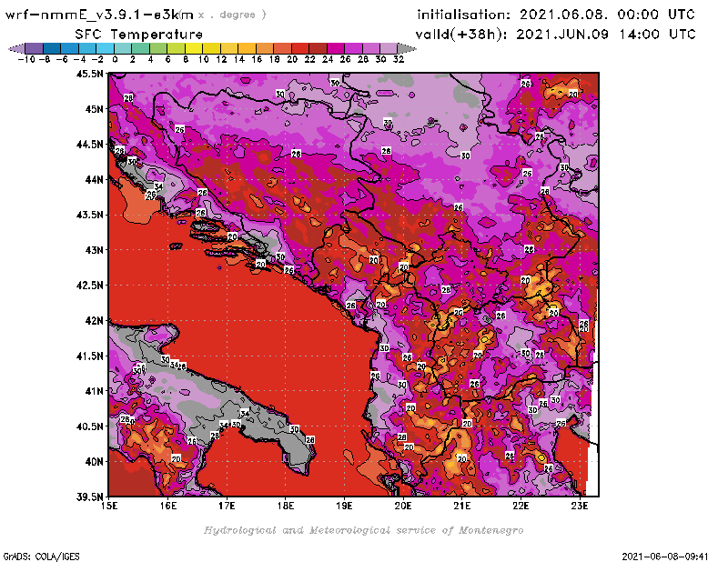This screenshot has width=728, height=562.
Task: Click the '42N' latitude label
Action: coord(95,321)
